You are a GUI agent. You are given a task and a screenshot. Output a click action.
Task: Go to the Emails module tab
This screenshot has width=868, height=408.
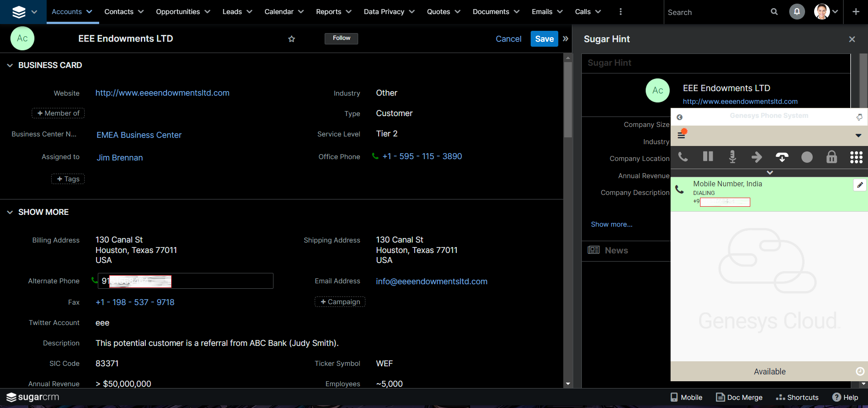[x=542, y=12]
